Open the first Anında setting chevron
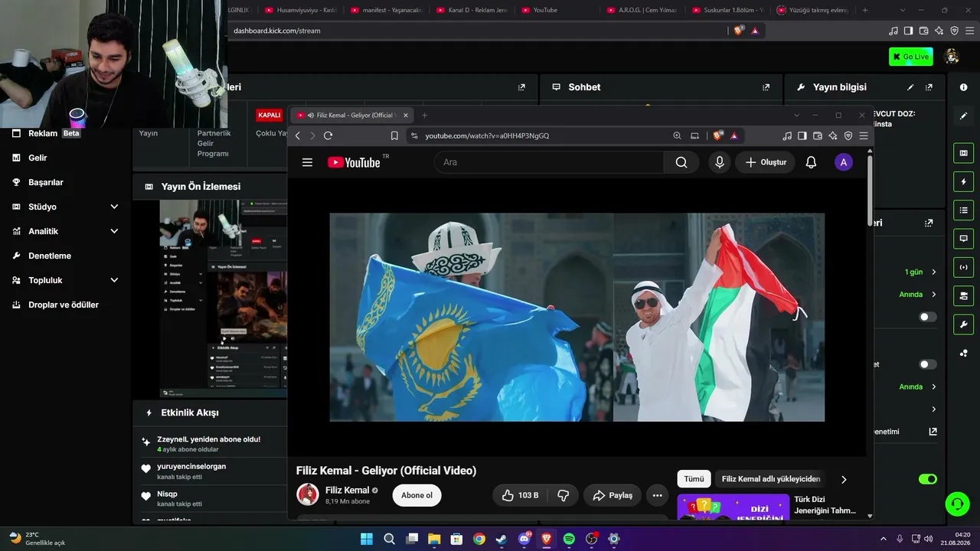 click(x=934, y=295)
